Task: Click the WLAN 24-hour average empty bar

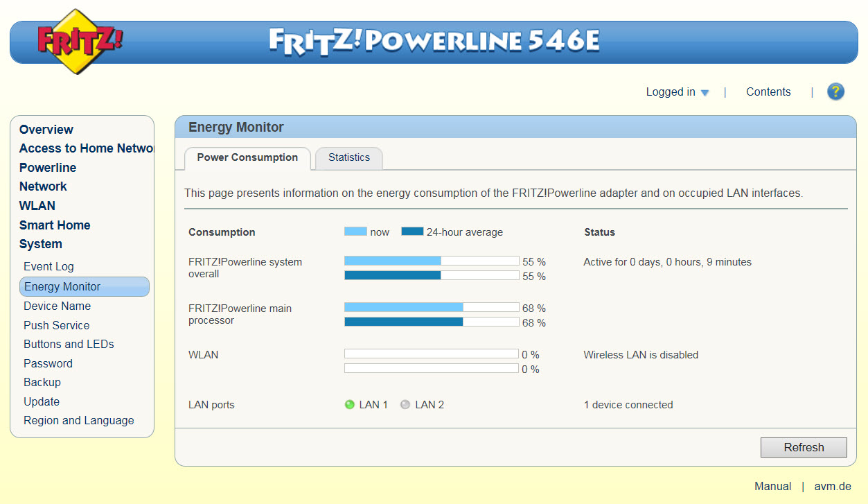Action: [432, 368]
